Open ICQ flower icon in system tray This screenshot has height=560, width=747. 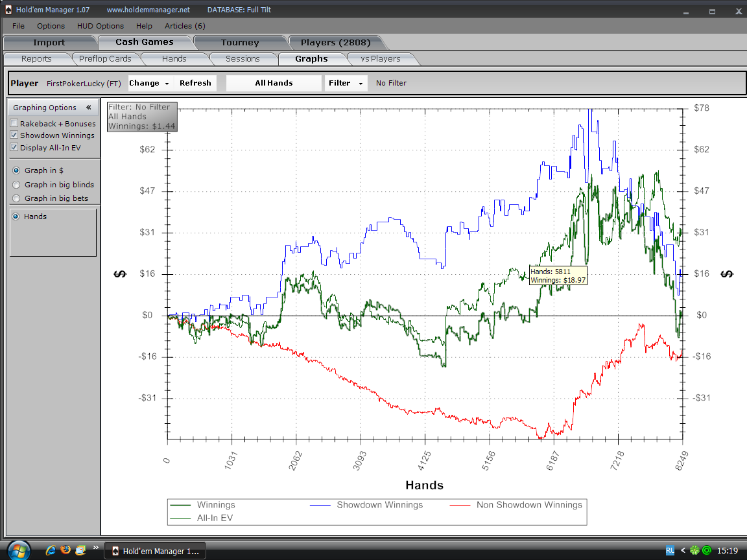[694, 550]
